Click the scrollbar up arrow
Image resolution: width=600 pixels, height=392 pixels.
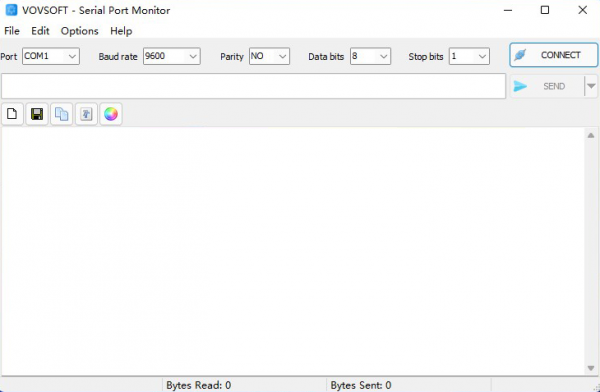click(591, 135)
